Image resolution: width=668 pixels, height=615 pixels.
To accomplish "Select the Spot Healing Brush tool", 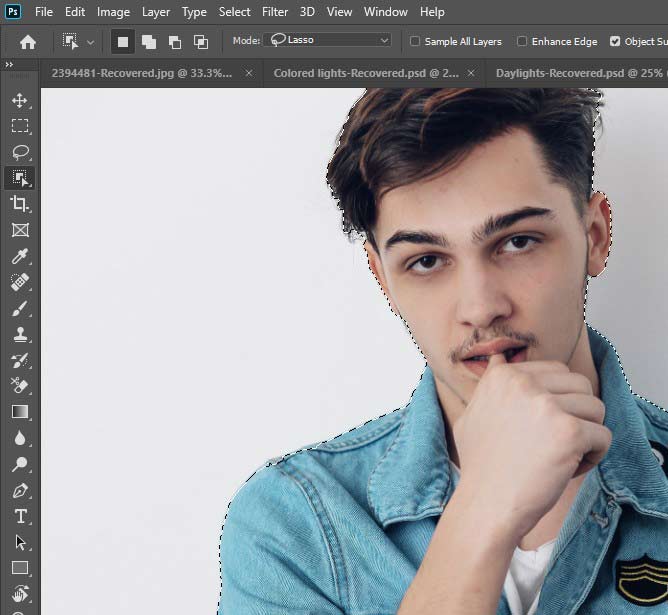I will coord(20,282).
